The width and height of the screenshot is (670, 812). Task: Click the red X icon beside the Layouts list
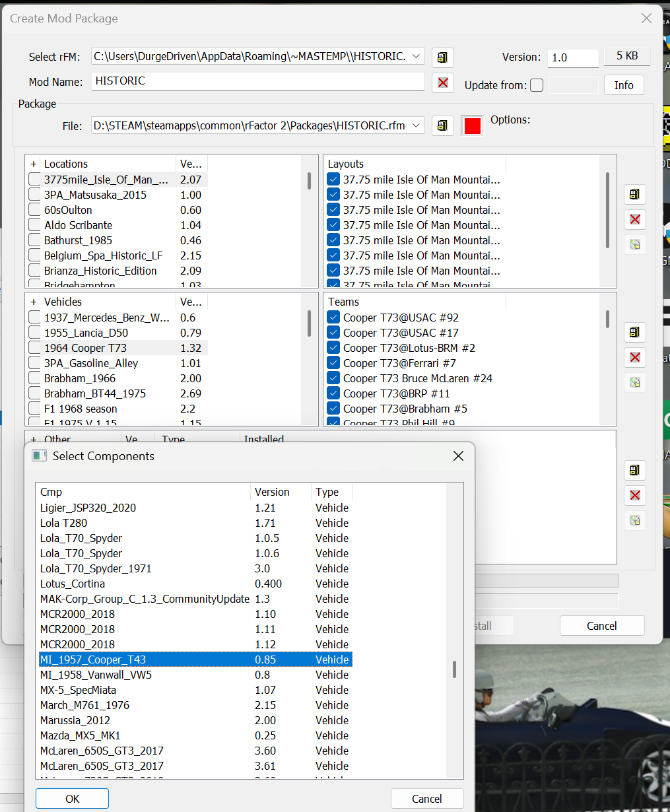tap(634, 219)
